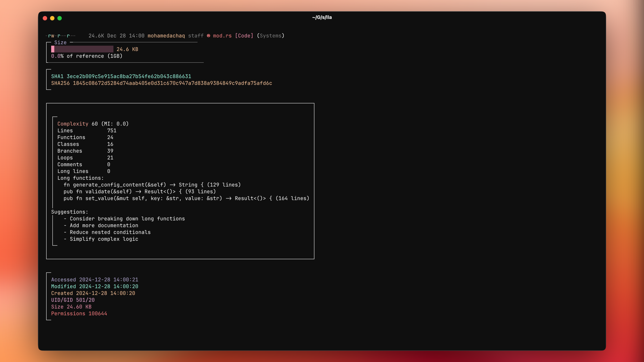Click the file name mod.rs

[x=222, y=36]
